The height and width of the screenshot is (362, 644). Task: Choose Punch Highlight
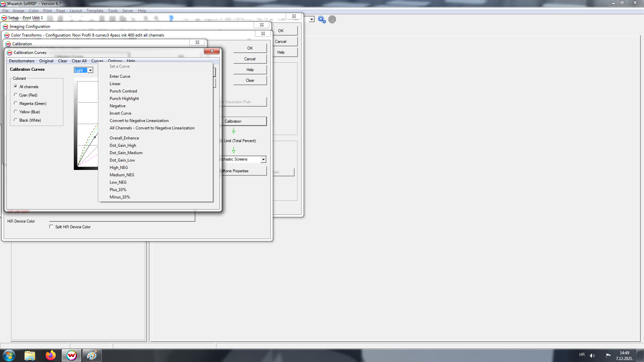[156, 99]
